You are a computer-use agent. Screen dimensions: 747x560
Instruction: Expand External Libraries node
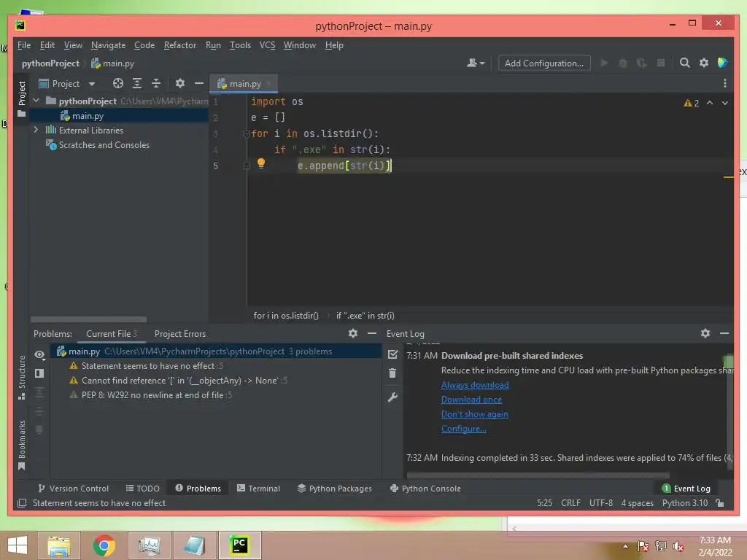click(x=36, y=130)
